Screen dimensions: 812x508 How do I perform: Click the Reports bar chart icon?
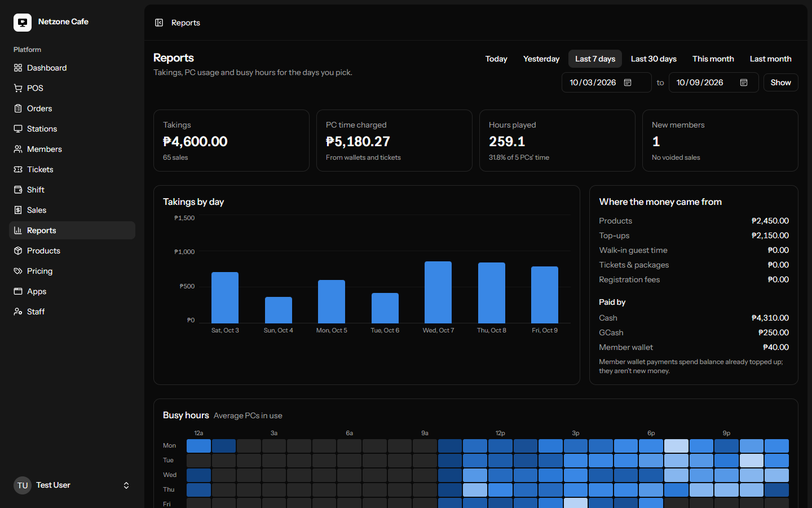(18, 230)
